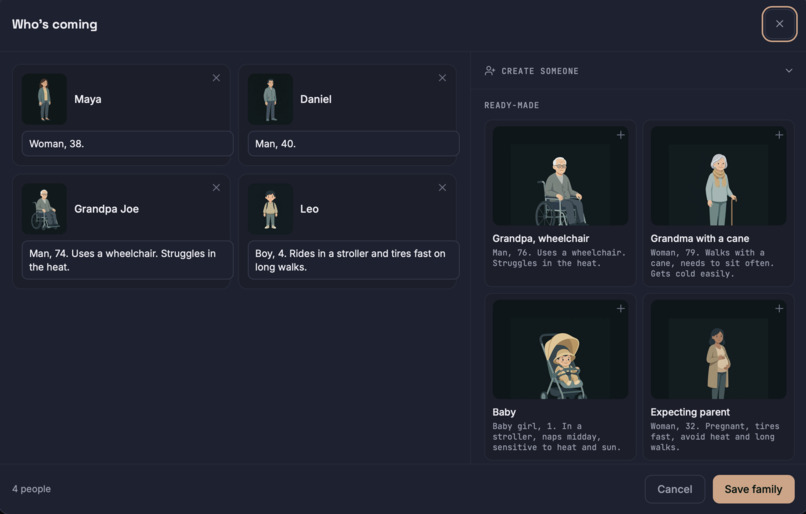Viewport: 806px width, 514px height.
Task: Add the Expecting parent ready-made person
Action: coord(779,308)
